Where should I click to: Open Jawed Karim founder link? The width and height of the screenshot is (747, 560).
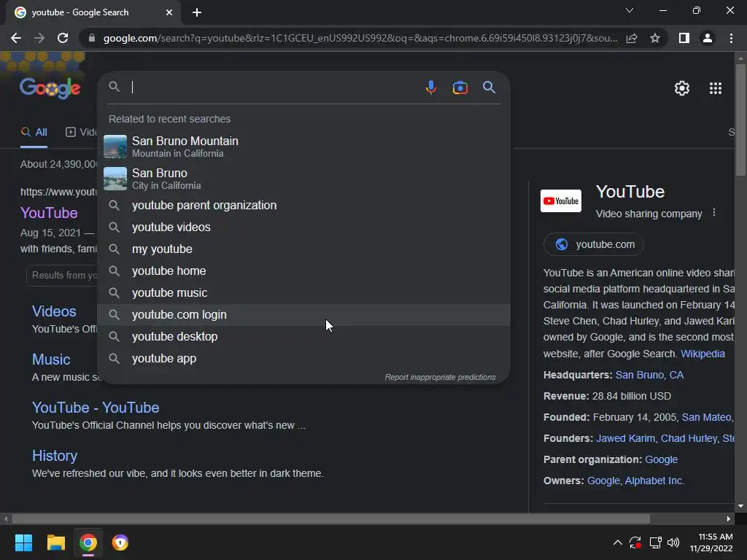click(x=627, y=438)
